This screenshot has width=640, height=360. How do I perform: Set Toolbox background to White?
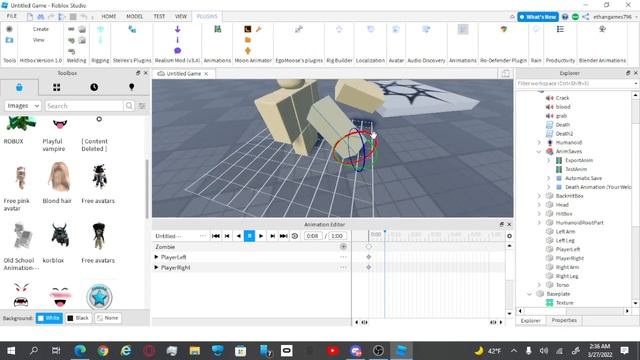(49, 318)
